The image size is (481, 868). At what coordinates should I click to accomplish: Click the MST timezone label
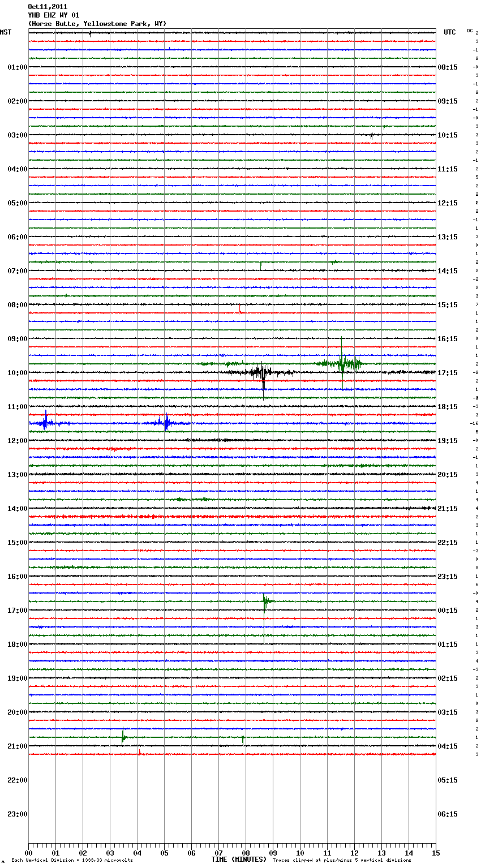(x=6, y=32)
